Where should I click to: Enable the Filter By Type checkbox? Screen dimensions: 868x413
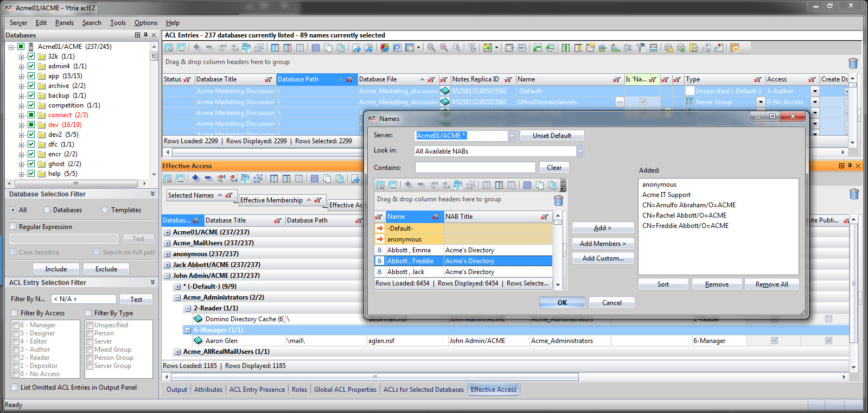(x=88, y=313)
